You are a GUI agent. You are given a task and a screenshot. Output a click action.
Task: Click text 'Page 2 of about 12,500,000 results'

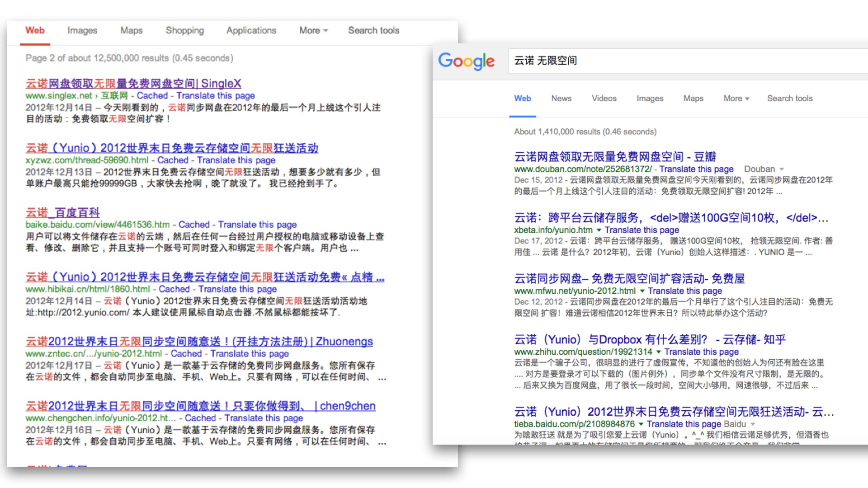[97, 58]
